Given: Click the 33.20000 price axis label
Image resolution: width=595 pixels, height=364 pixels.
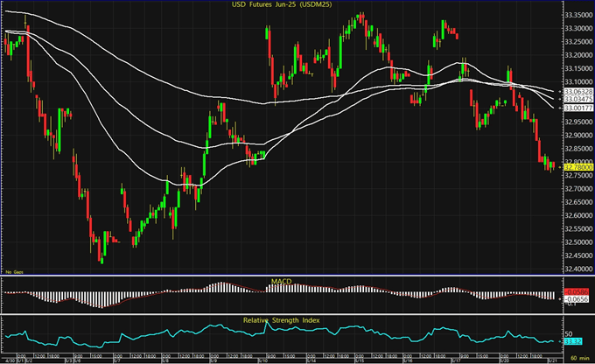Looking at the screenshot, I should click(576, 55).
